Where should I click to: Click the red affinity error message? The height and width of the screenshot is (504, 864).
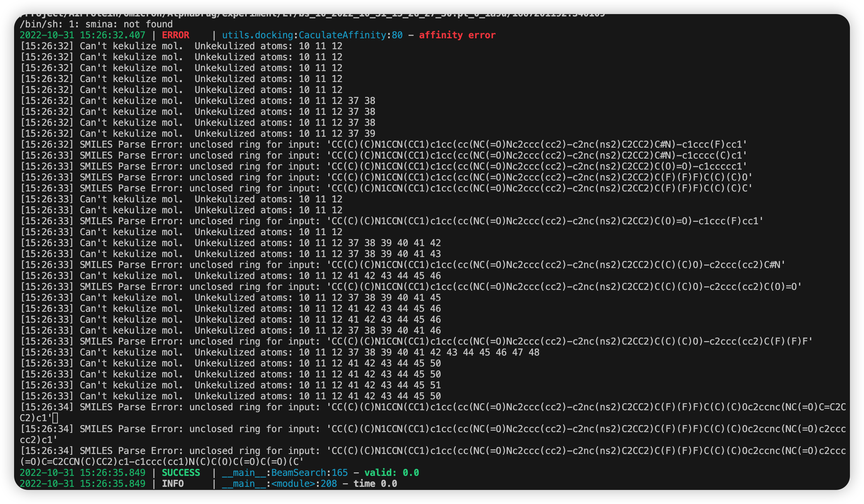(457, 35)
